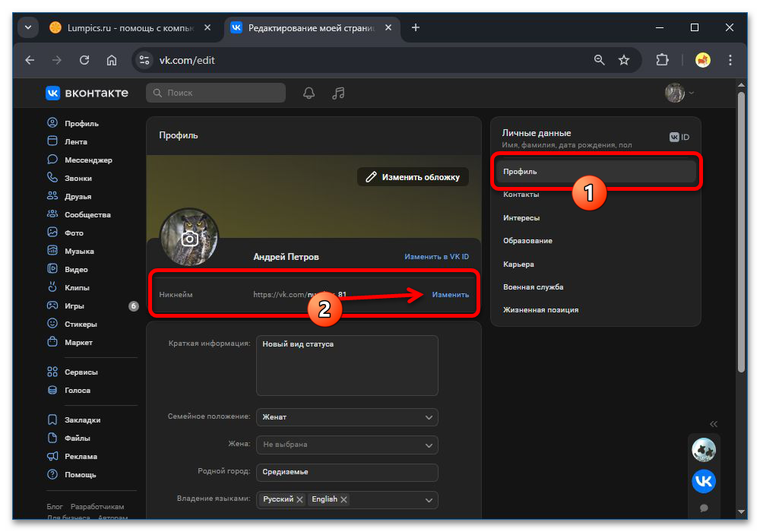Click the browser home button

coord(112,60)
